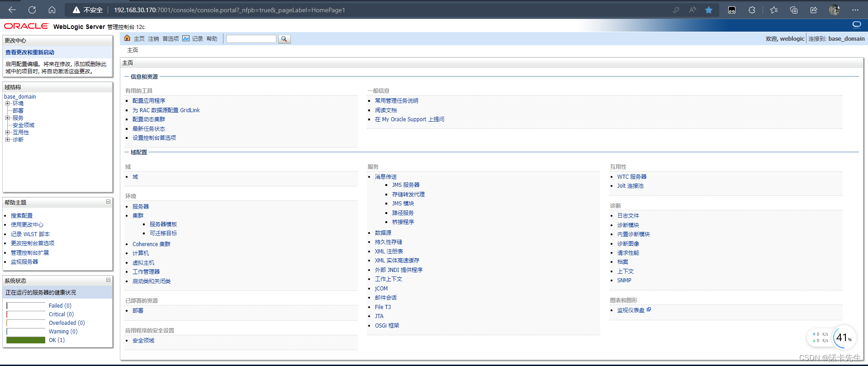Image resolution: width=868 pixels, height=366 pixels.
Task: Go back using the browser back arrow
Action: tap(12, 10)
